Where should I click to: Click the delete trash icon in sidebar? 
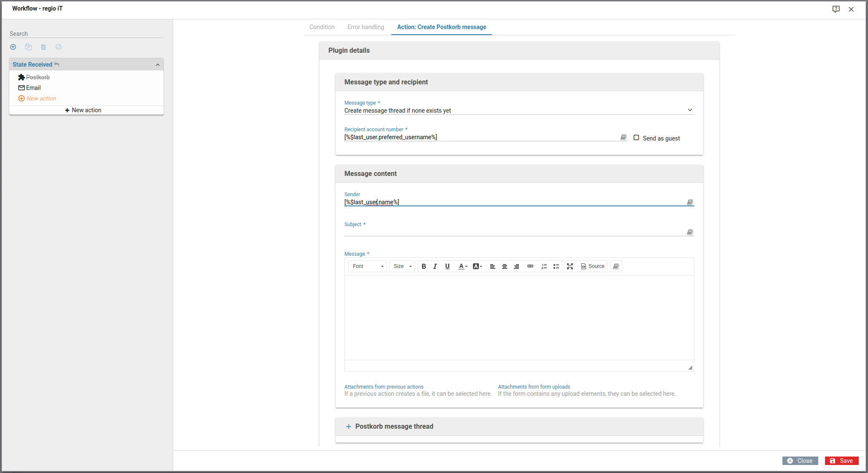click(x=43, y=47)
